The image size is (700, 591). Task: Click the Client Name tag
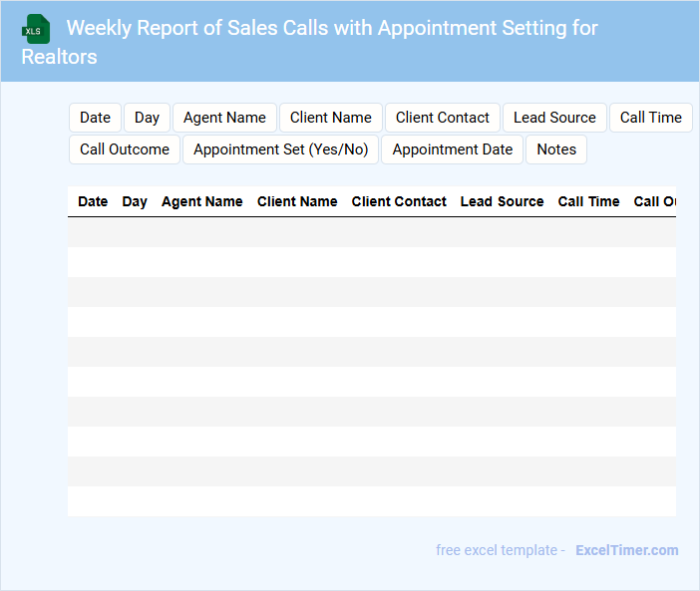point(330,118)
